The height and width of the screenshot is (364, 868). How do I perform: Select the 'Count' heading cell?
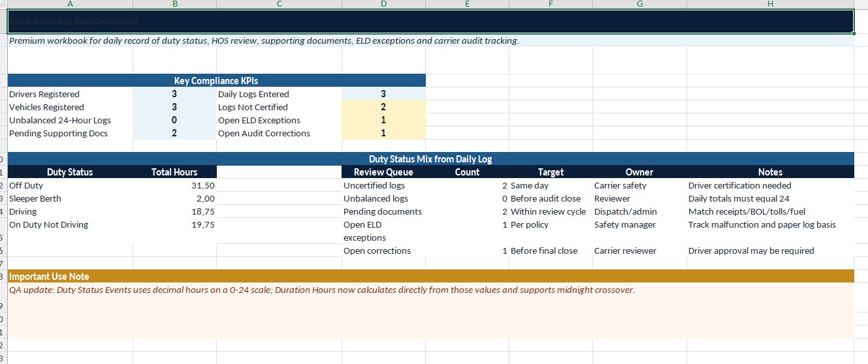(x=467, y=172)
